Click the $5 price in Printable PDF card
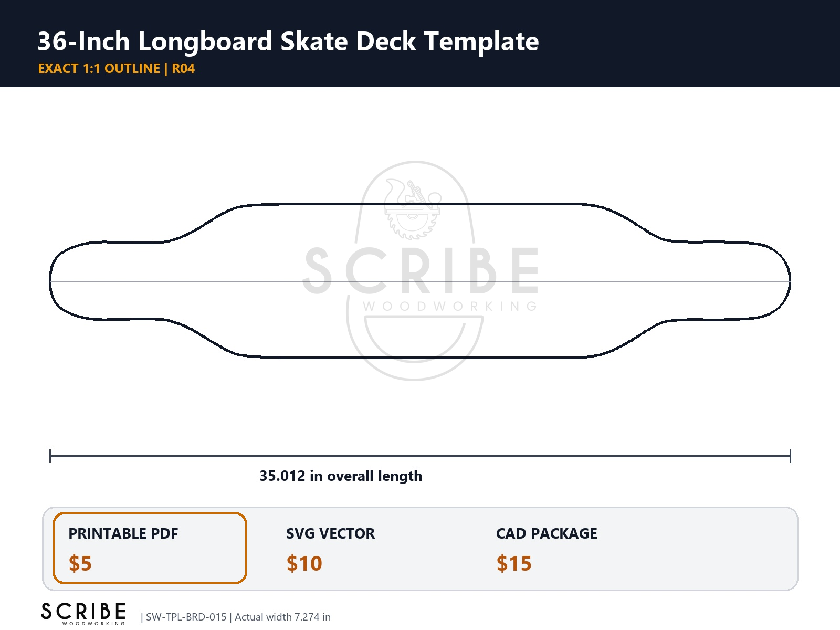The height and width of the screenshot is (630, 840). point(80,563)
